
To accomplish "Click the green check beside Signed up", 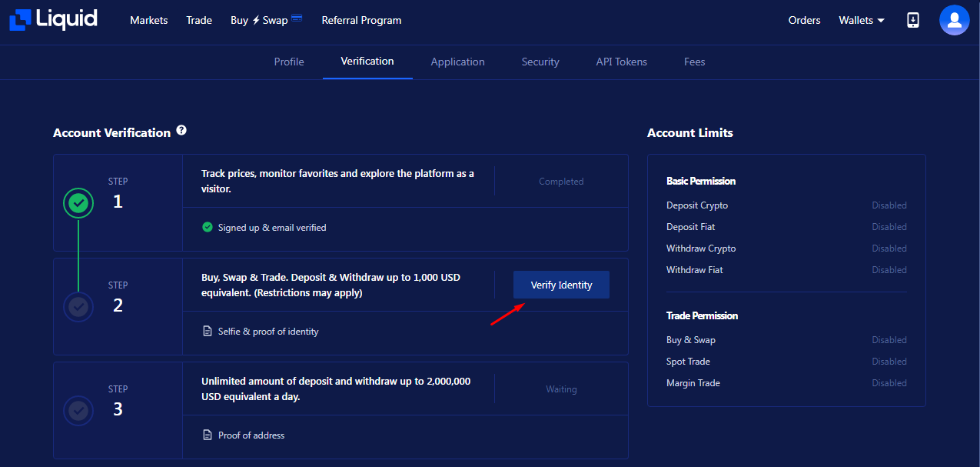I will click(207, 228).
